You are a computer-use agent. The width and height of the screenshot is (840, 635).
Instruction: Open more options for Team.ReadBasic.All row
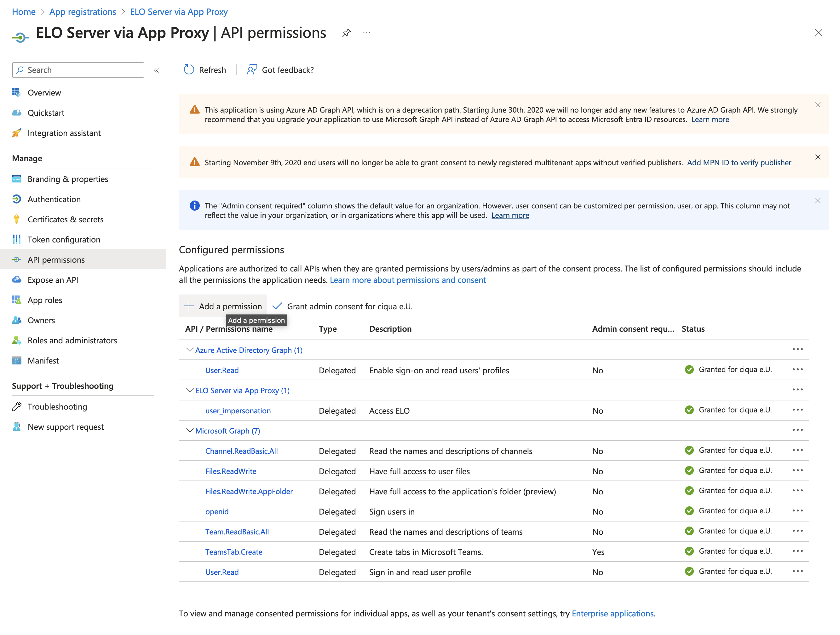[x=797, y=531]
